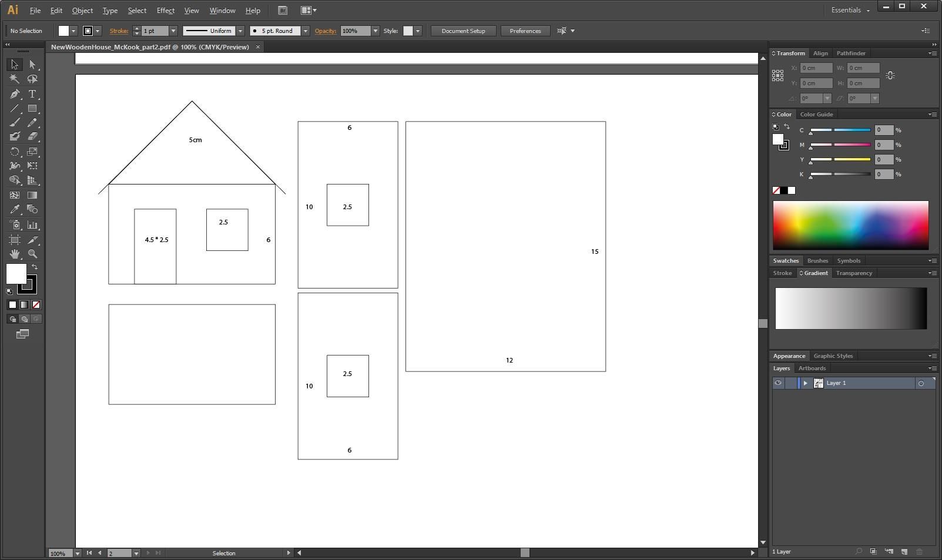Pick the Eyedropper tool
This screenshot has height=560, width=942.
click(15, 209)
